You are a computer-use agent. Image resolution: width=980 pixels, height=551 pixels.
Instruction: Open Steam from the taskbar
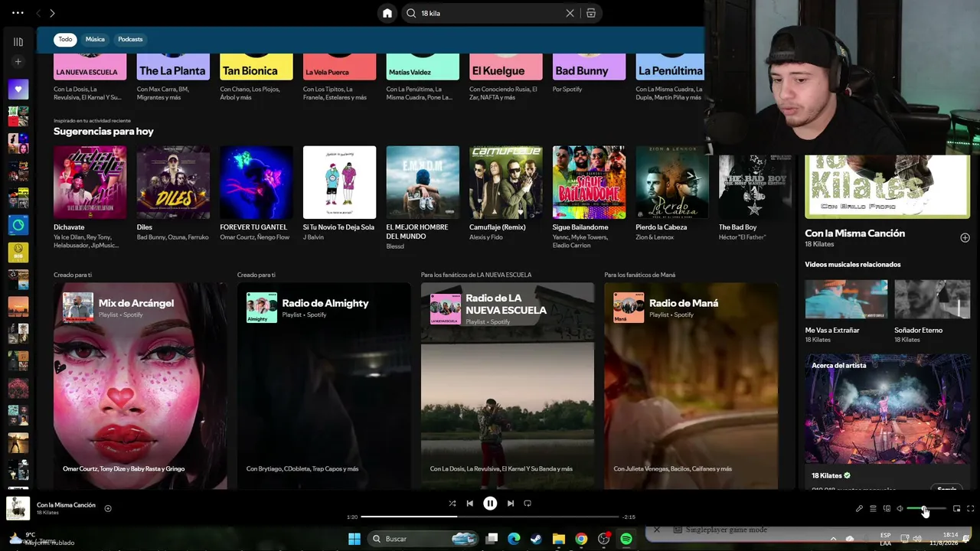[x=536, y=539]
